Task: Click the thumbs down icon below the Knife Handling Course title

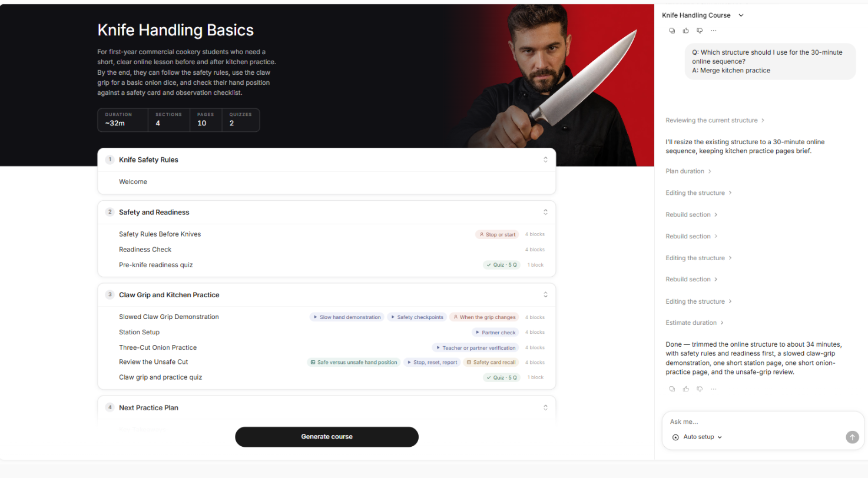Action: (x=700, y=31)
